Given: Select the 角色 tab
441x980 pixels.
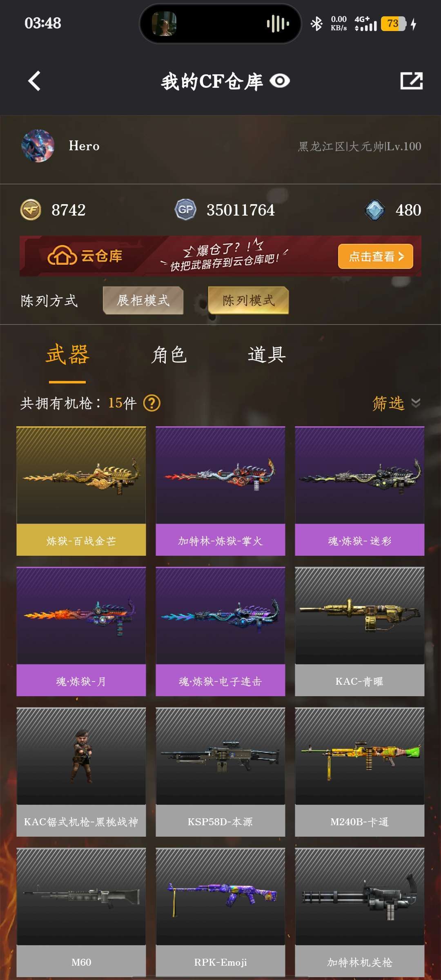Looking at the screenshot, I should [169, 354].
